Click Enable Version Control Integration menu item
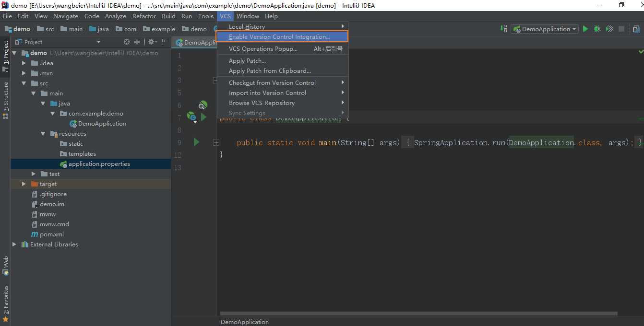Image resolution: width=644 pixels, height=326 pixels. tap(282, 37)
